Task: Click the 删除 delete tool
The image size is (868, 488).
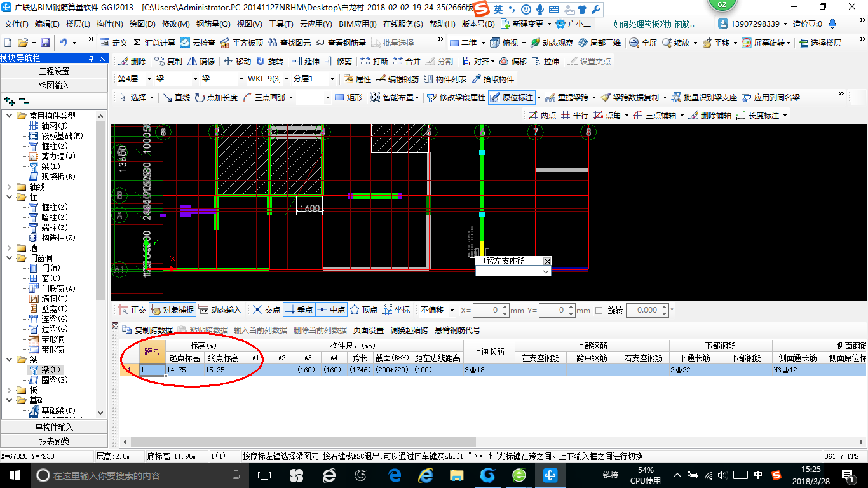Action: (x=132, y=62)
